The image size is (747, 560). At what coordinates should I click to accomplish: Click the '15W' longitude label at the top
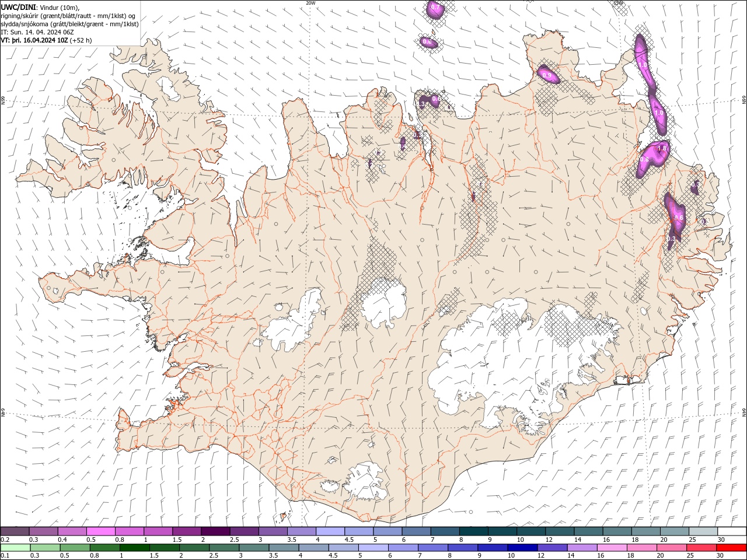[618, 2]
